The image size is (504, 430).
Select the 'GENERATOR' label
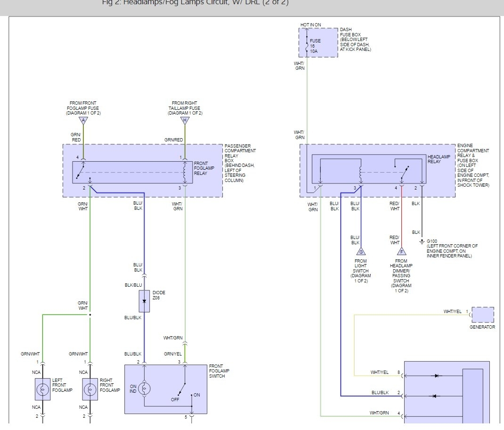click(x=482, y=327)
